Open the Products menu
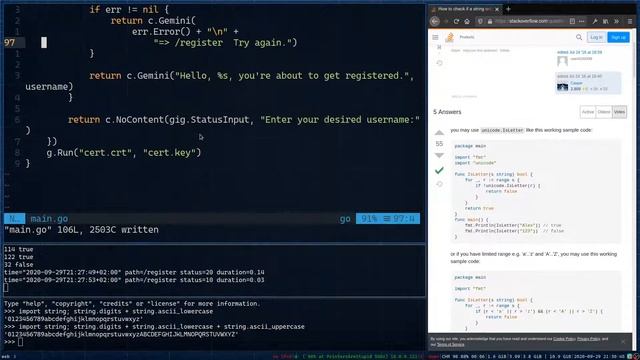The width and height of the screenshot is (640, 360). click(x=467, y=37)
